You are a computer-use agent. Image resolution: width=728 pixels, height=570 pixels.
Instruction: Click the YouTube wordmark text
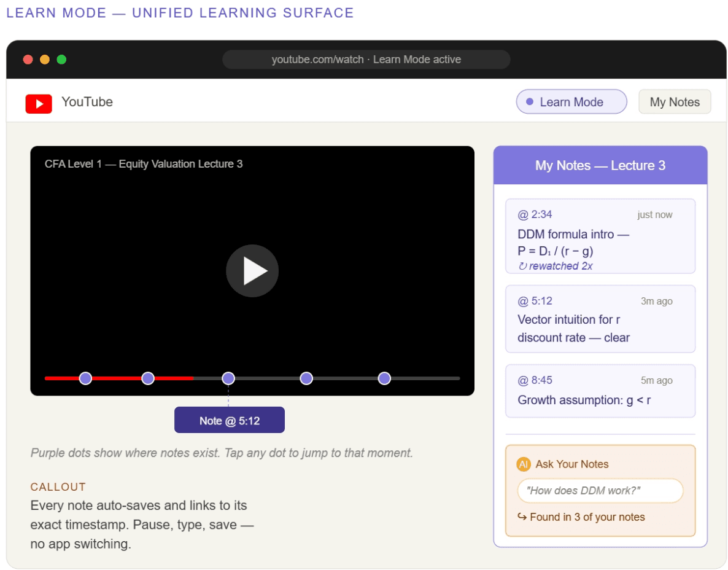coord(87,102)
